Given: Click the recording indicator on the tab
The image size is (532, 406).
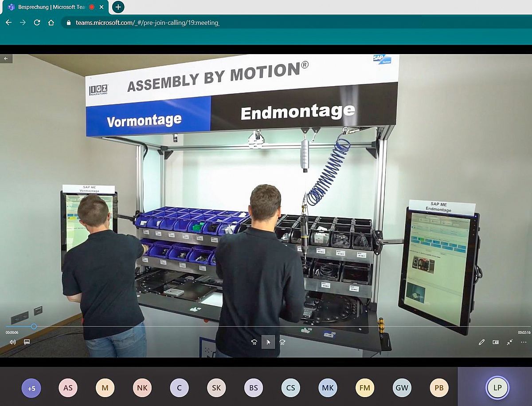Looking at the screenshot, I should (x=92, y=7).
